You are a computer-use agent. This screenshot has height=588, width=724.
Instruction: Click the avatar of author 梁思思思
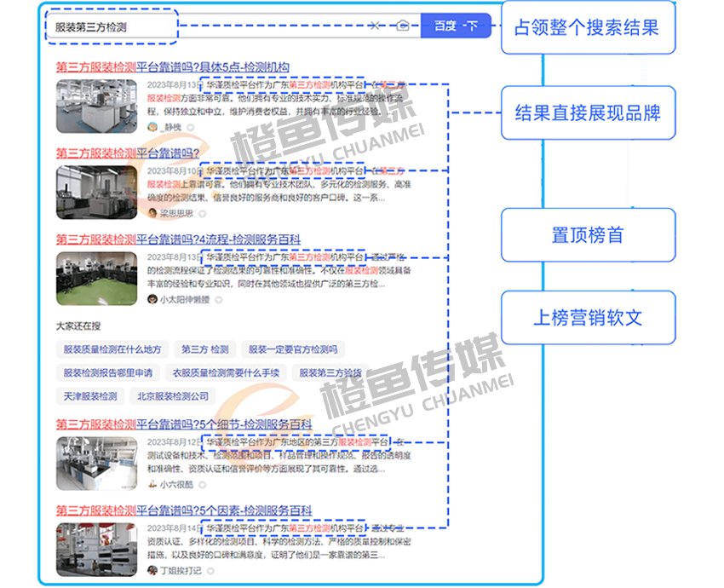point(152,213)
